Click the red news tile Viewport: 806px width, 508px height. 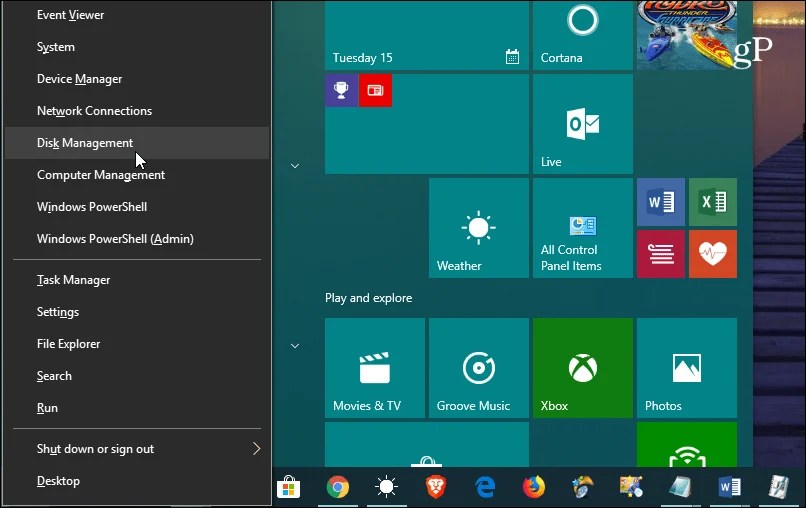375,90
